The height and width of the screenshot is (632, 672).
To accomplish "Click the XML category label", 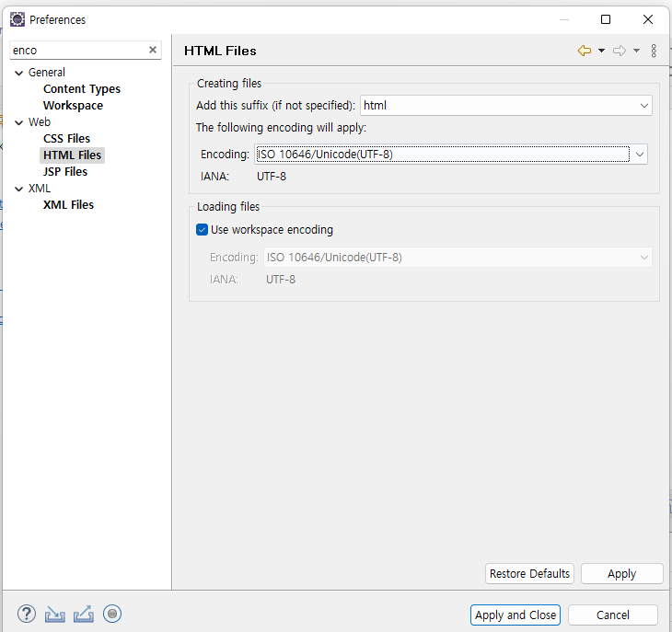I will pyautogui.click(x=40, y=189).
